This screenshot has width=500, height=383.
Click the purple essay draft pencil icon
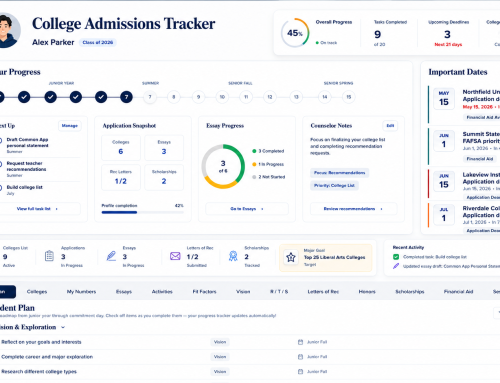tap(396, 266)
